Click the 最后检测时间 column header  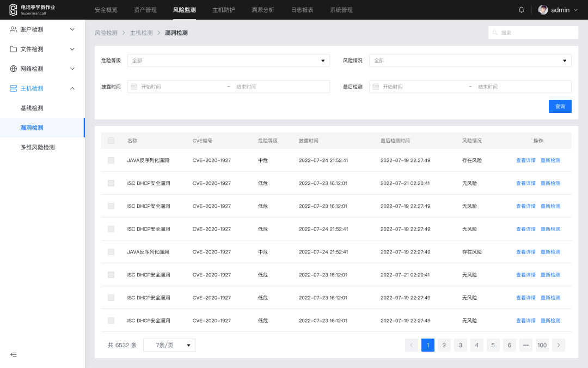point(395,141)
